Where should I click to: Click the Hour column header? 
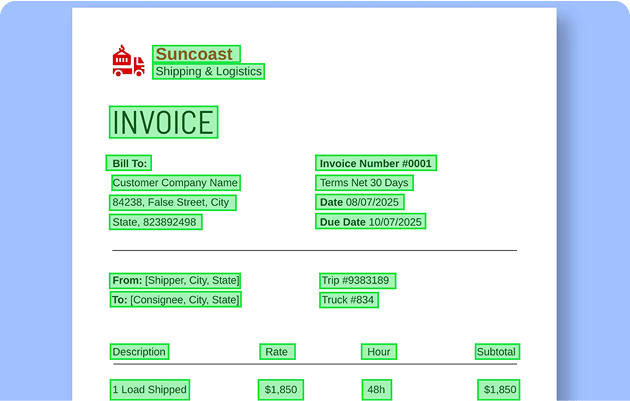point(379,352)
